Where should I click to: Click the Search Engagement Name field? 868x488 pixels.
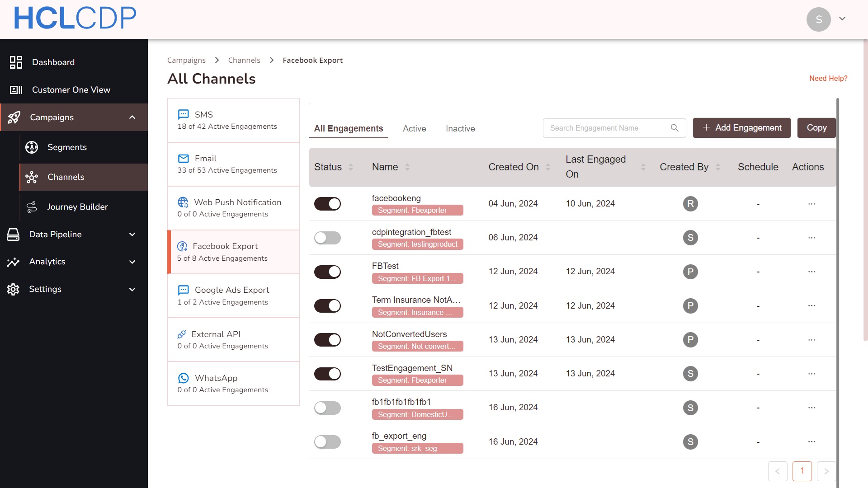point(606,128)
